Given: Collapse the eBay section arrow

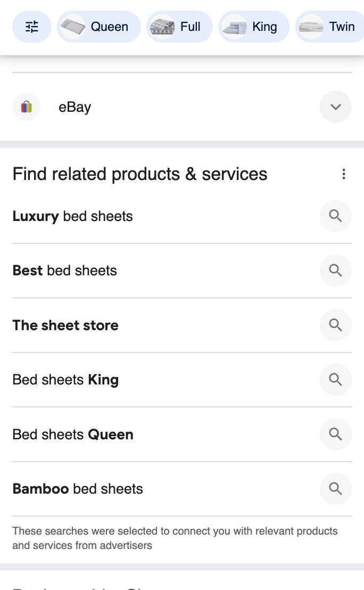Looking at the screenshot, I should pos(335,106).
